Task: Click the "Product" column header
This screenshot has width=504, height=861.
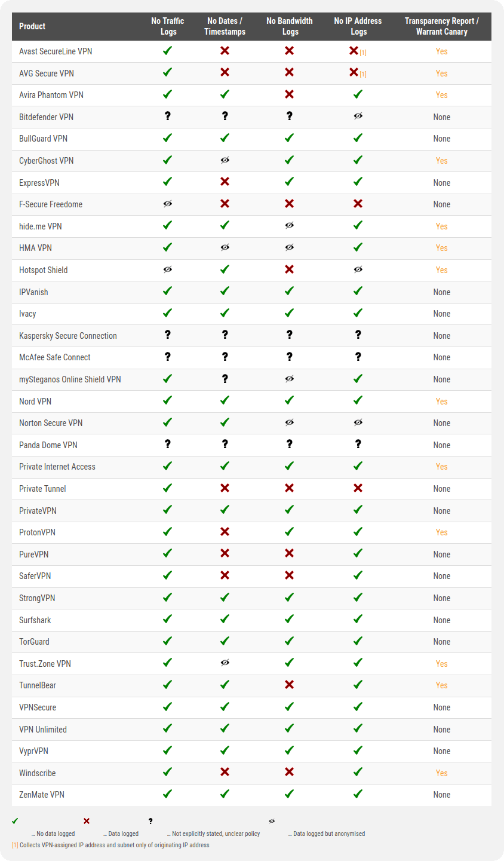Action: [x=32, y=26]
